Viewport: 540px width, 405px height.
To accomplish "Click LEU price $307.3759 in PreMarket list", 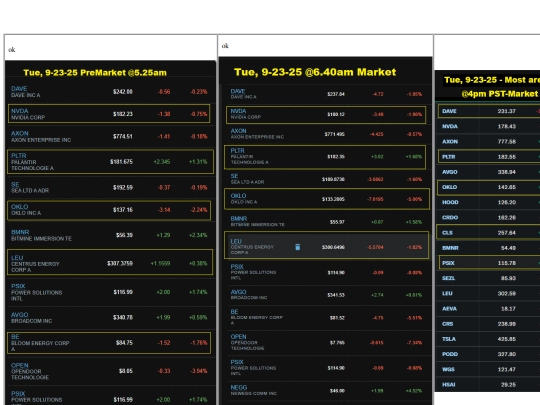I will 120,263.
